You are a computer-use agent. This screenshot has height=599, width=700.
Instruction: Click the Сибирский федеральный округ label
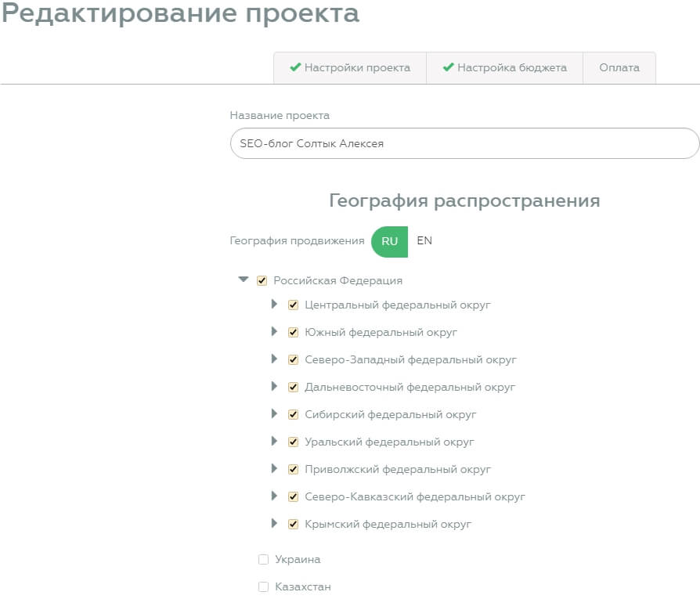coord(390,415)
